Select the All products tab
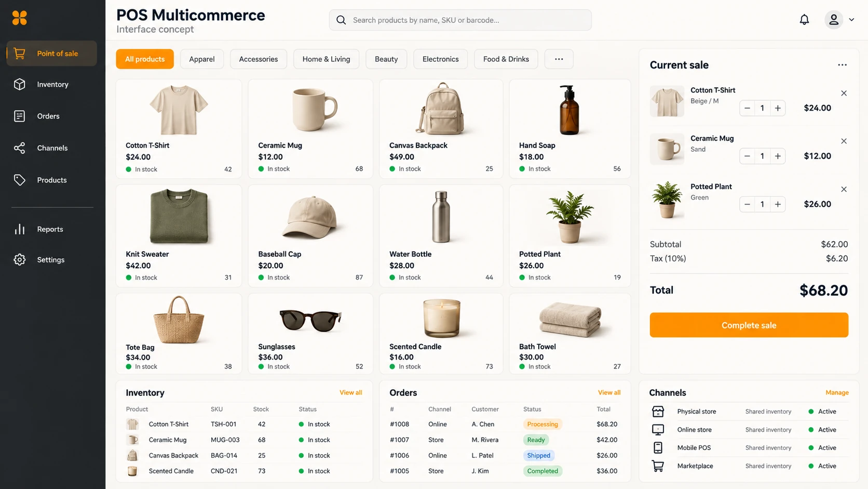The height and width of the screenshot is (489, 868). pyautogui.click(x=145, y=59)
